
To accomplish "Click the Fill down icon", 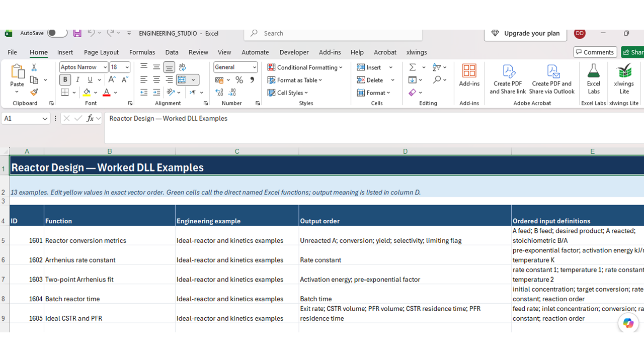I will [x=413, y=80].
